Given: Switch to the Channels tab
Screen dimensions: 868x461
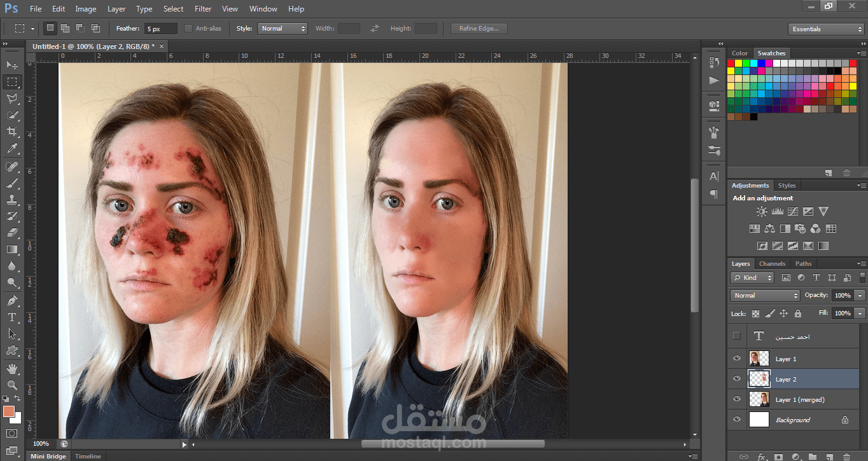Looking at the screenshot, I should coord(772,263).
